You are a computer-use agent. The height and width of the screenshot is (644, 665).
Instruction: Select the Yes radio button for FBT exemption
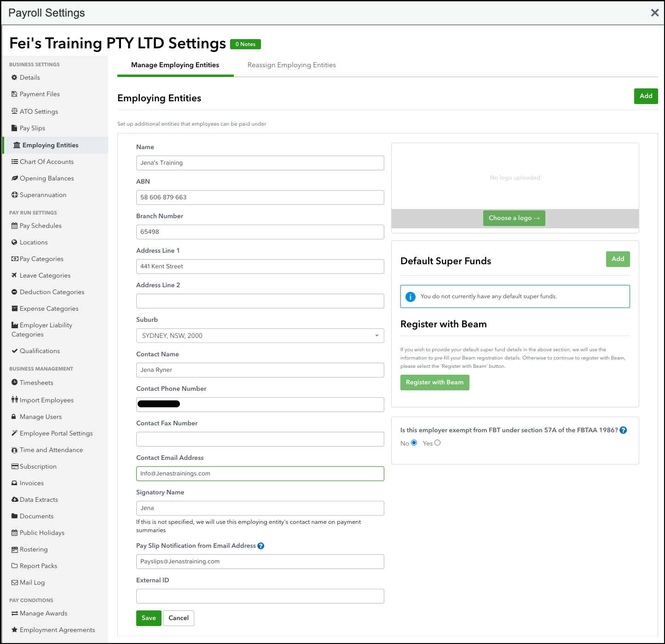(437, 443)
